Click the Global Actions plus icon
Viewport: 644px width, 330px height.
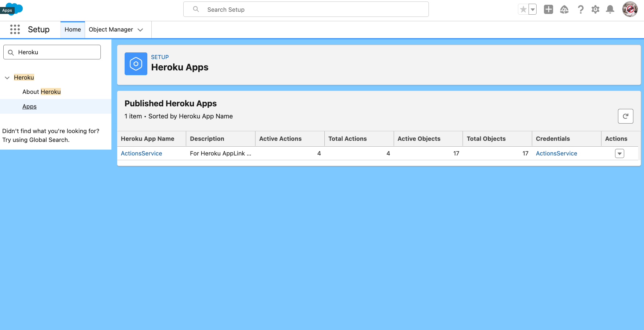point(548,9)
